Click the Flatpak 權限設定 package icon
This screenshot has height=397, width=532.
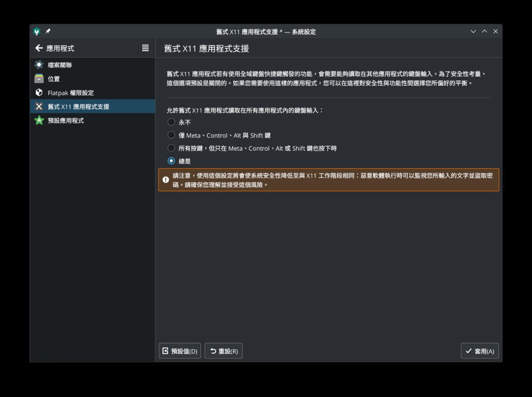click(39, 93)
